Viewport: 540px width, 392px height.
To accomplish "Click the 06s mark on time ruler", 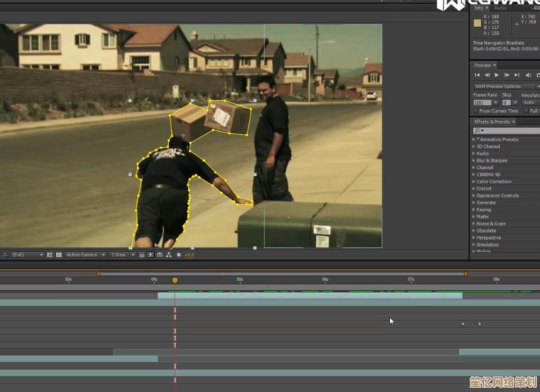I will point(325,280).
